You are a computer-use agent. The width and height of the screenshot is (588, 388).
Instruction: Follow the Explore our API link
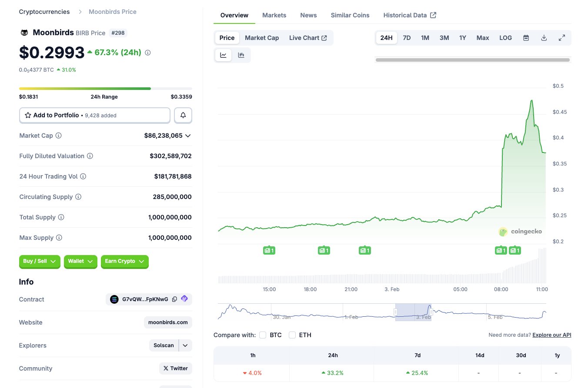pyautogui.click(x=551, y=335)
